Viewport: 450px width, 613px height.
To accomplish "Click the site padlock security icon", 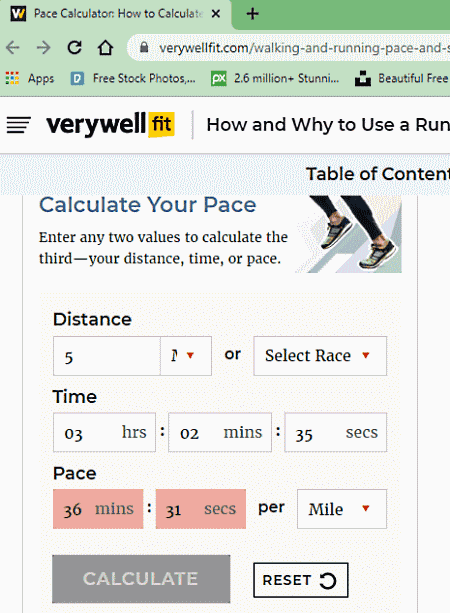I will [144, 48].
